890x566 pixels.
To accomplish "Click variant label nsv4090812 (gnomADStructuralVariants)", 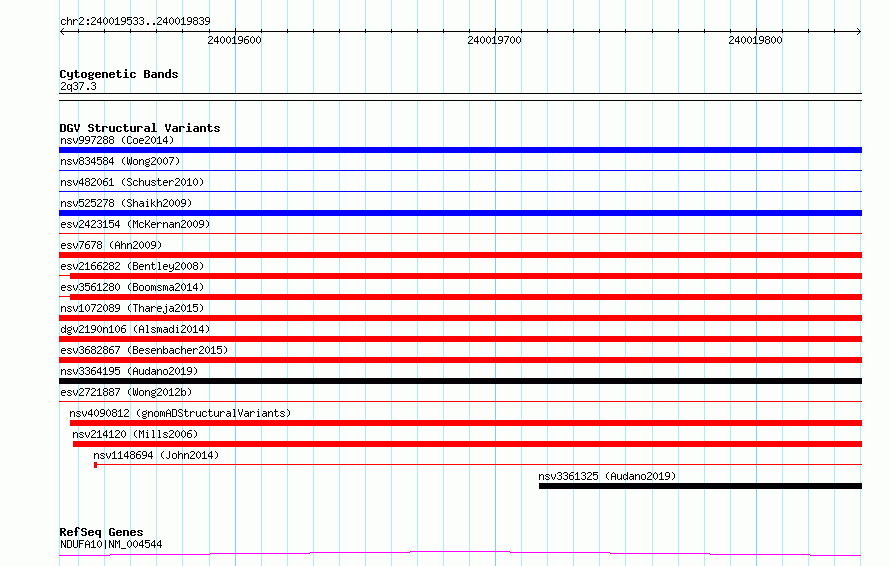I will (180, 413).
